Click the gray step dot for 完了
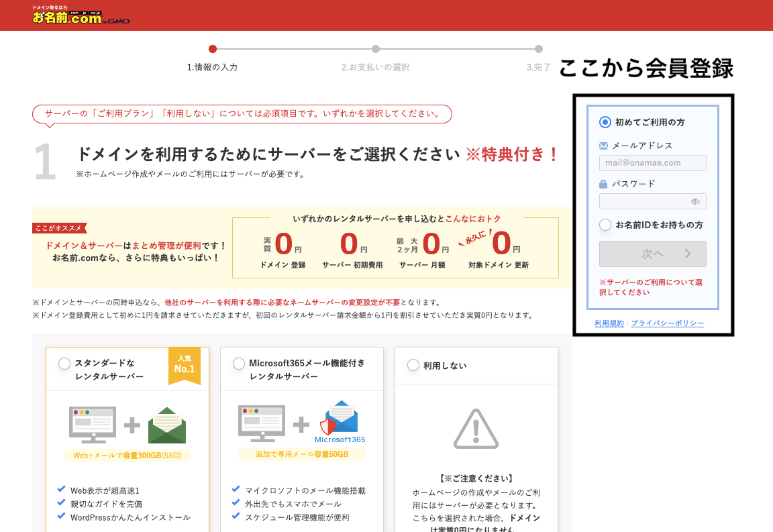This screenshot has height=532, width=773. click(x=539, y=49)
